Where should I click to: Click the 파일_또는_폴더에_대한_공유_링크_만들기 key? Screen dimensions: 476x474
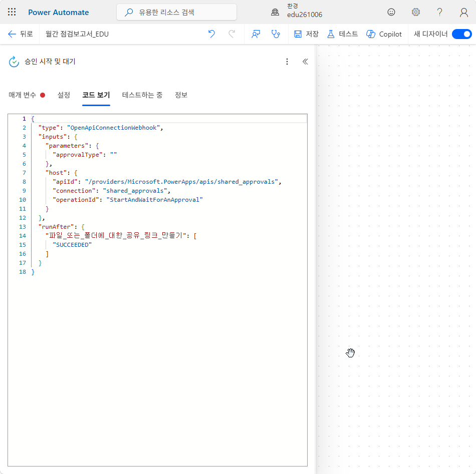pyautogui.click(x=116, y=236)
